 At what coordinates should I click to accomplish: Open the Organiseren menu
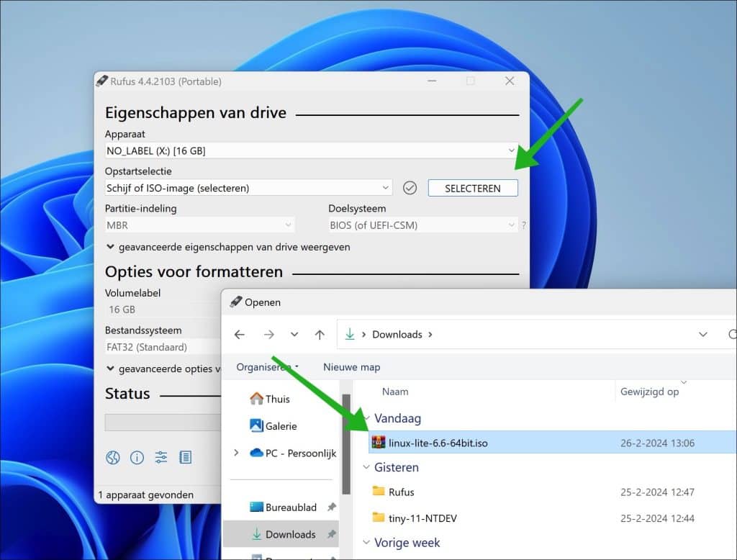(x=268, y=367)
